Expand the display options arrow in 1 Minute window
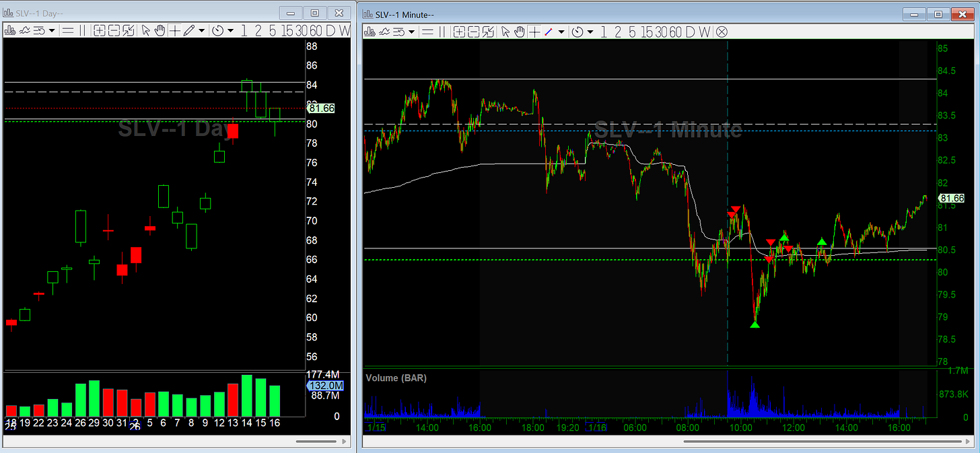 tap(412, 32)
